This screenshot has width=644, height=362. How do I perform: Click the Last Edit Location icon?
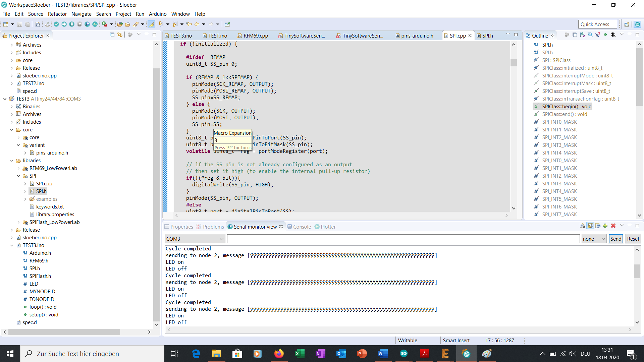(189, 24)
